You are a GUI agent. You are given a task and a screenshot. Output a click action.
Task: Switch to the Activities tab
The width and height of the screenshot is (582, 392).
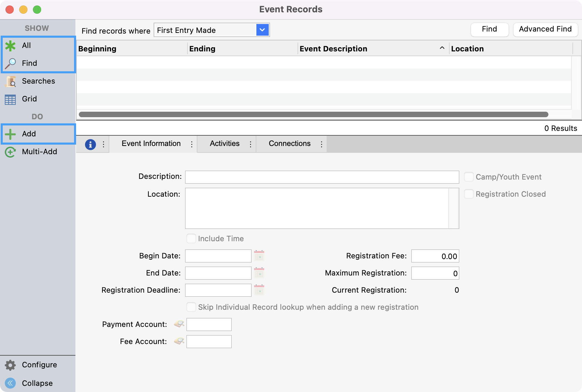click(x=225, y=144)
